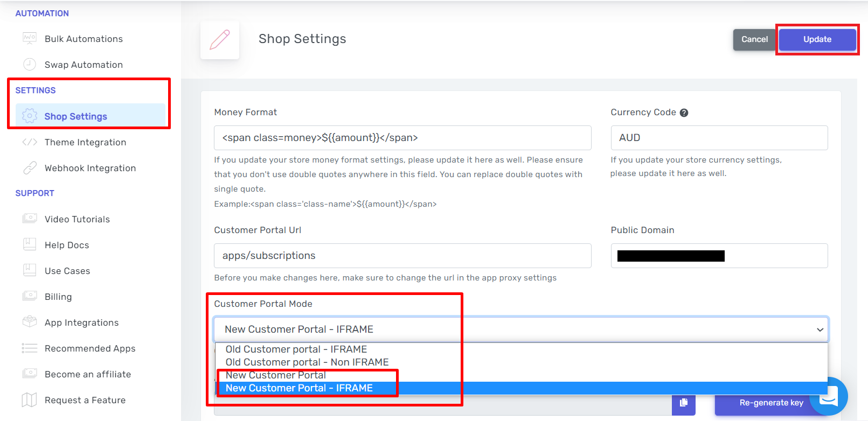Choose Old Customer portal - IFRAME option
This screenshot has width=868, height=421.
click(521, 349)
